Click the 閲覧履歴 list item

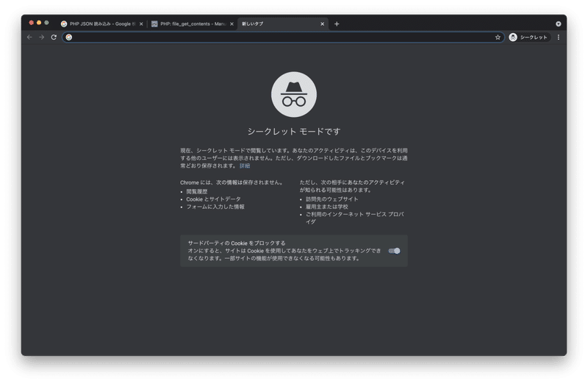pyautogui.click(x=197, y=191)
